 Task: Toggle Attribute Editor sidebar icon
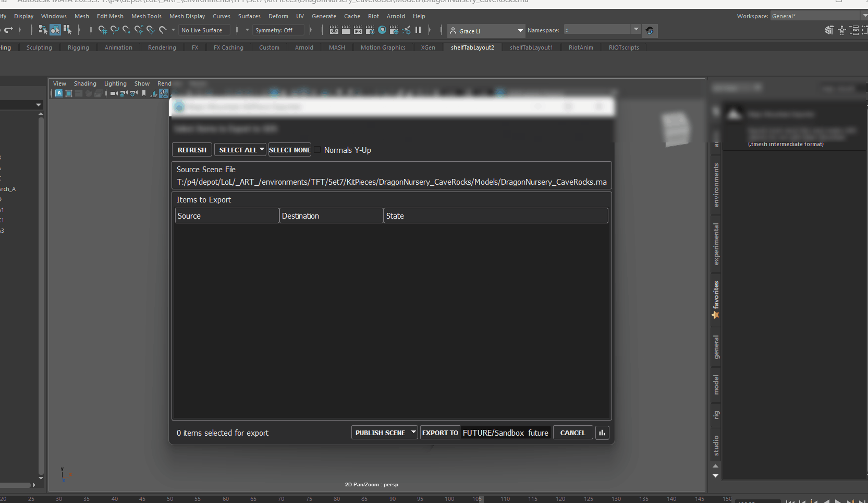pyautogui.click(x=854, y=30)
